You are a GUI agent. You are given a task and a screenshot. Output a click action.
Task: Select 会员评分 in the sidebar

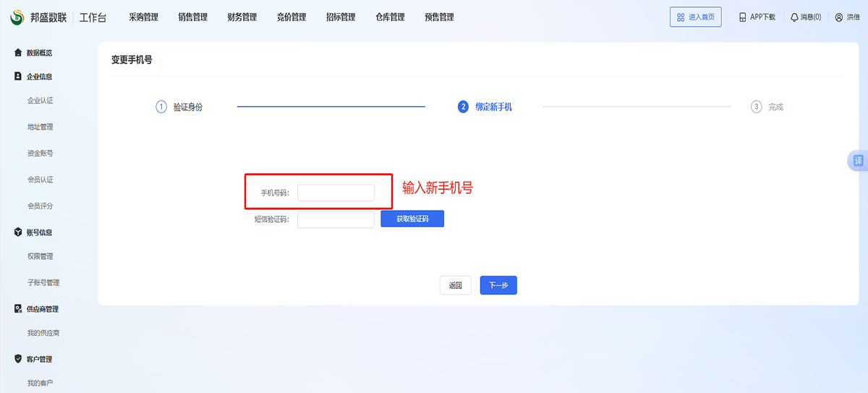[x=41, y=206]
